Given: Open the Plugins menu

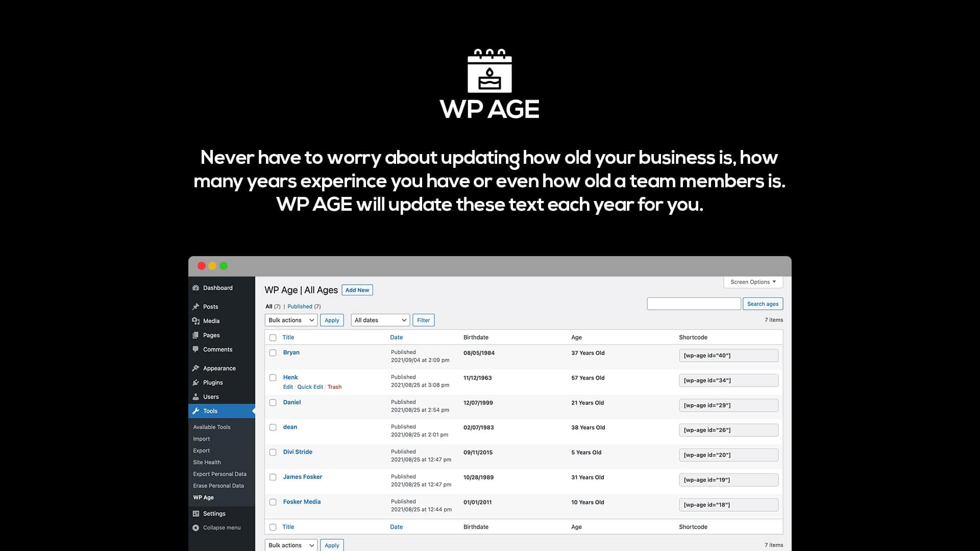Looking at the screenshot, I should tap(213, 383).
